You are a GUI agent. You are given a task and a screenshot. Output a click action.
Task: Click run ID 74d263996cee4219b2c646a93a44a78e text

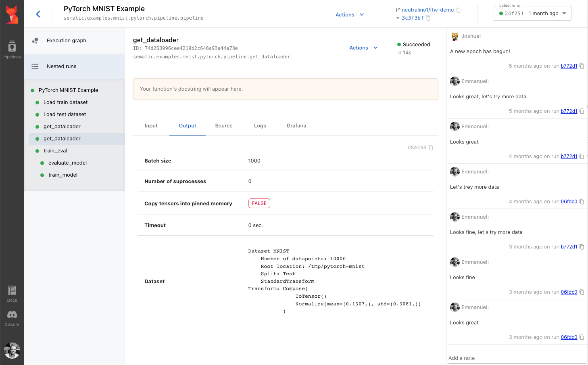click(x=191, y=48)
